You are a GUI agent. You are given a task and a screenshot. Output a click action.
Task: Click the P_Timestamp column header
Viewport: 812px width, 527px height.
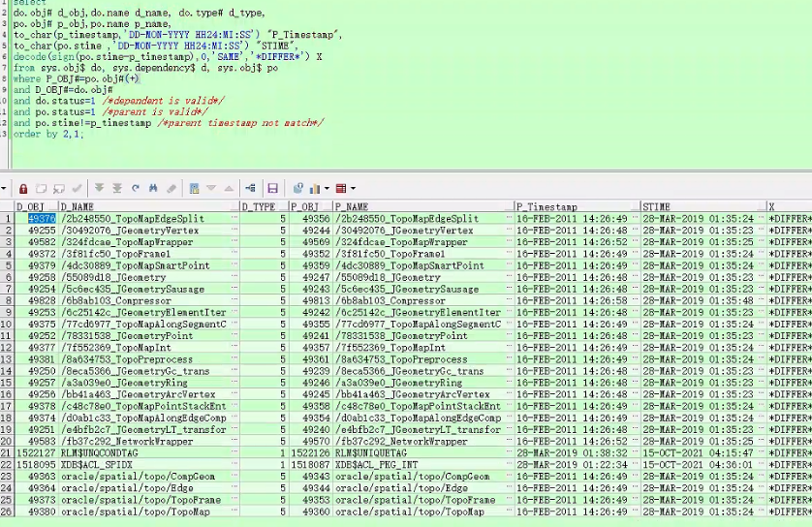pos(578,206)
